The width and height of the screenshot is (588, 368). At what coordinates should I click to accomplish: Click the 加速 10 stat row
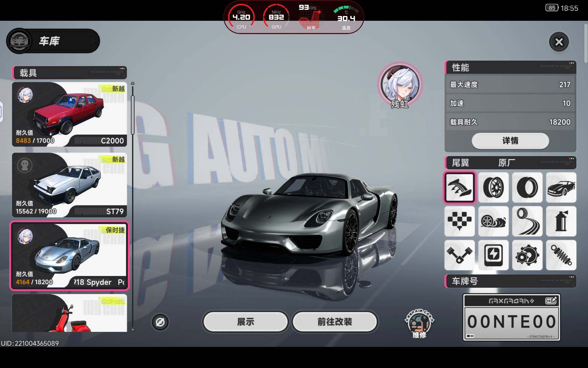pyautogui.click(x=510, y=103)
